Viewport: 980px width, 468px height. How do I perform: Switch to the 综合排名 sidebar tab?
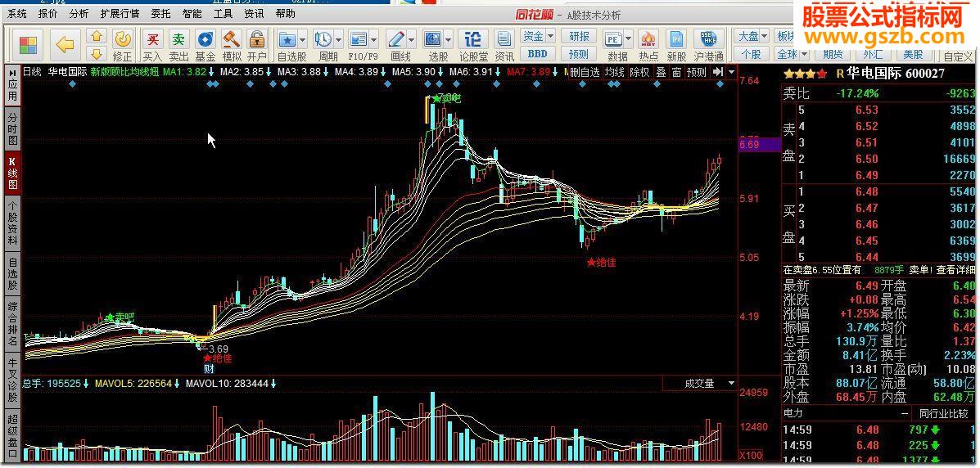12,324
